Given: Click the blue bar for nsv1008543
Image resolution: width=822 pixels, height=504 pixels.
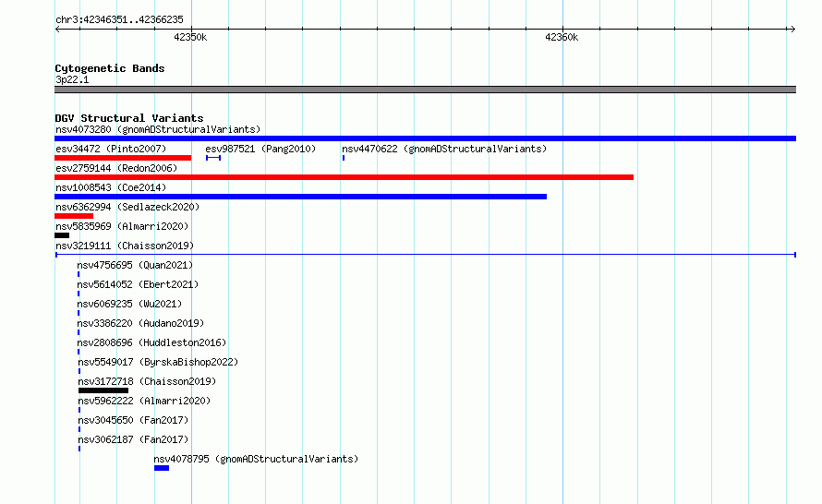Looking at the screenshot, I should [300, 197].
